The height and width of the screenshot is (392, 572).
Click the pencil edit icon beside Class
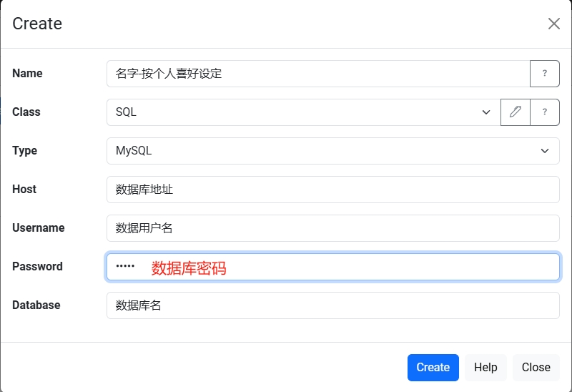516,112
